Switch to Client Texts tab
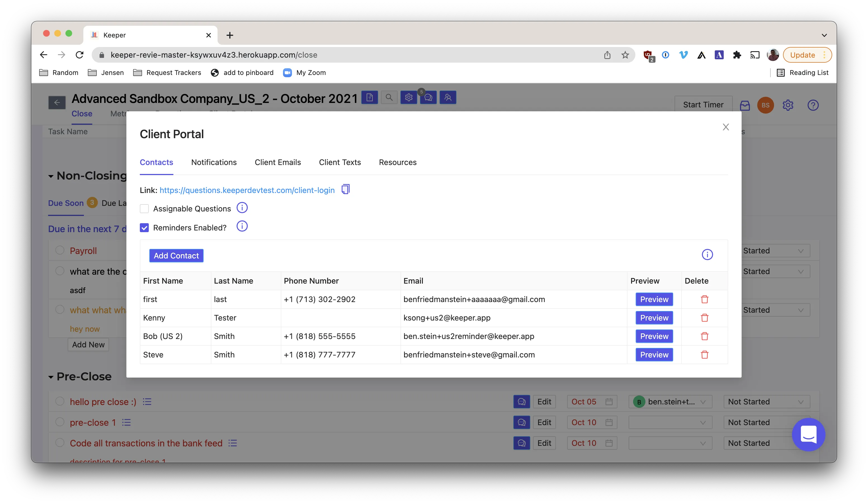 tap(340, 162)
